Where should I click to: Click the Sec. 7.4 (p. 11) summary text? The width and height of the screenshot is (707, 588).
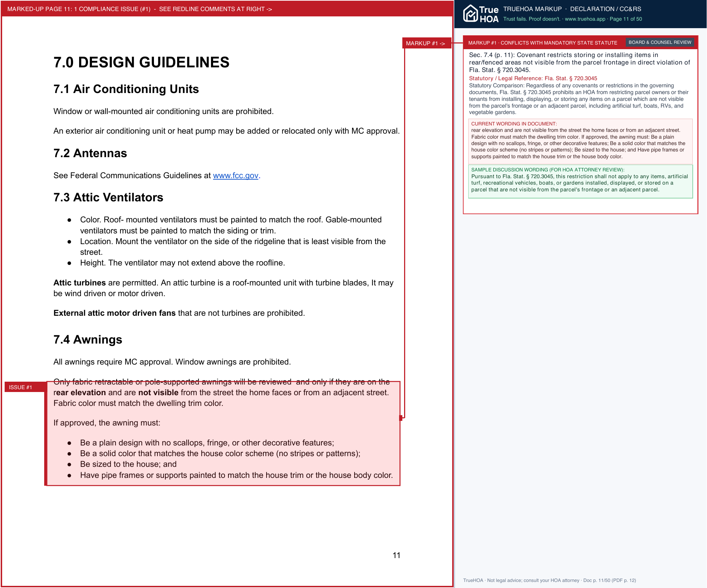point(579,62)
